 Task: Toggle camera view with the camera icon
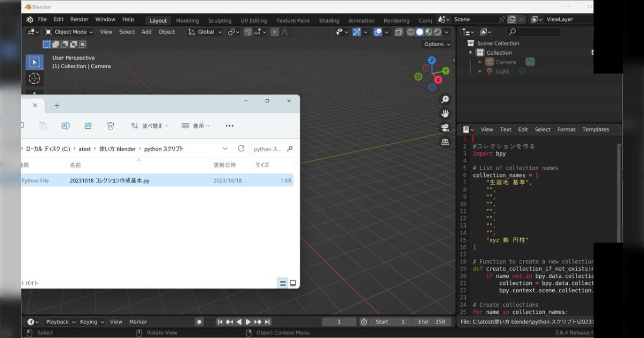click(x=445, y=127)
